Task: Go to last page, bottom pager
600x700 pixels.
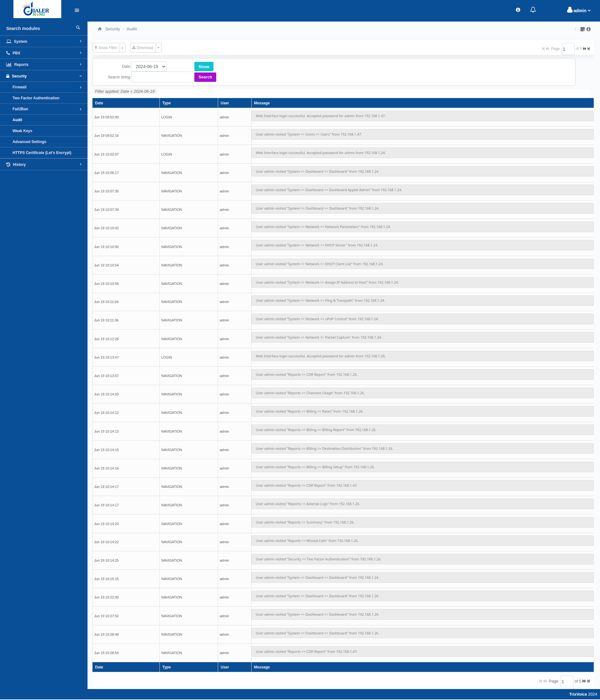Action: (x=588, y=681)
